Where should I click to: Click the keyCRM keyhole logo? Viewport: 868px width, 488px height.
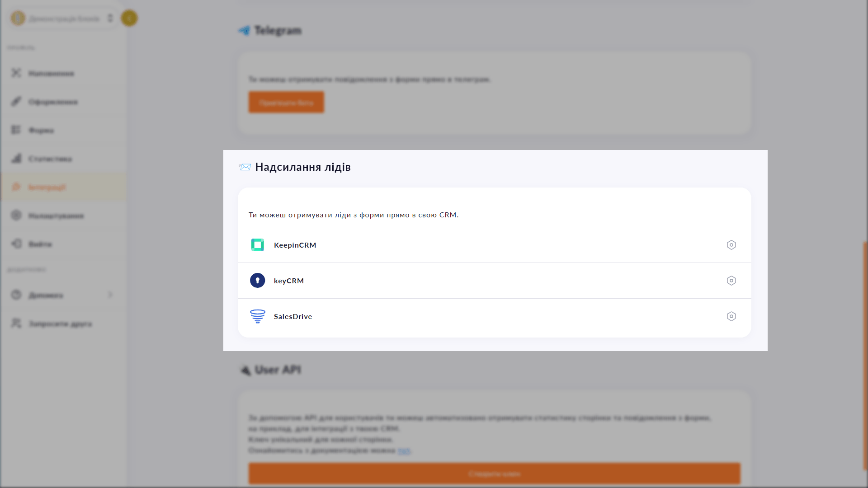pos(258,281)
